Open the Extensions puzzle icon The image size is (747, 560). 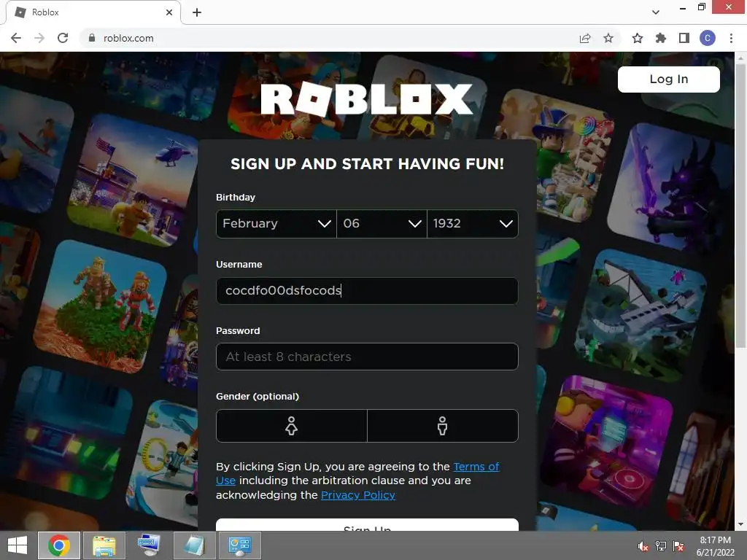661,38
